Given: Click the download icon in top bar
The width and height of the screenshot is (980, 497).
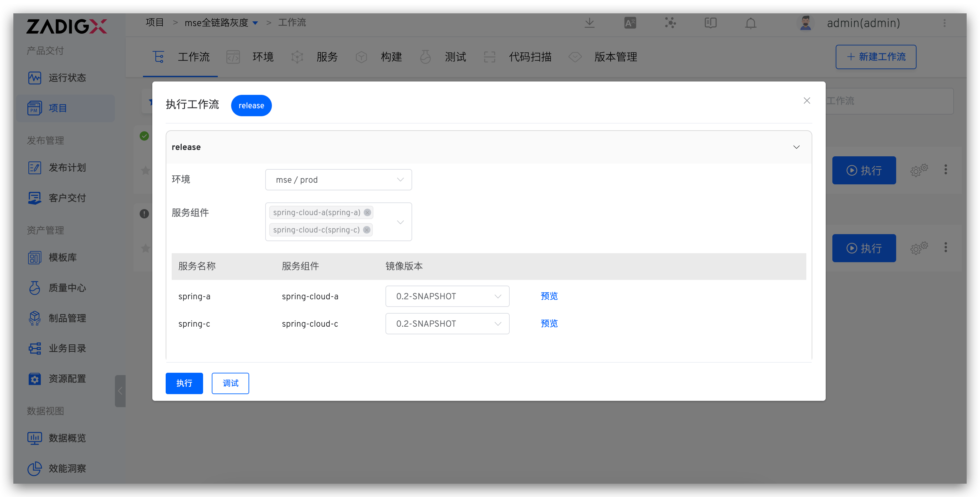Looking at the screenshot, I should pos(589,23).
